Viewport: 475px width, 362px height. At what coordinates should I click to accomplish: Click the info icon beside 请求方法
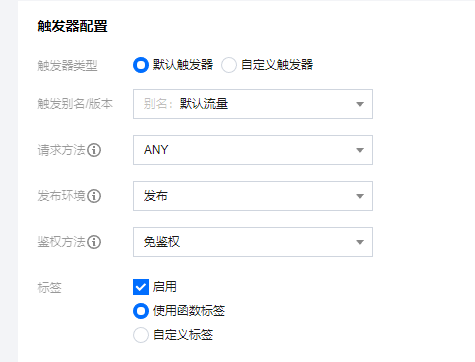point(94,150)
